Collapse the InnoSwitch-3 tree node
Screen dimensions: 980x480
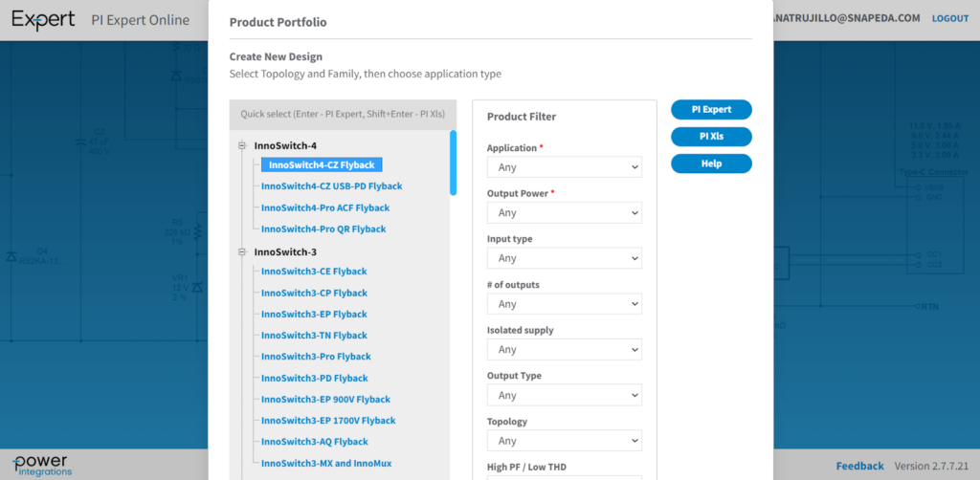(x=241, y=252)
